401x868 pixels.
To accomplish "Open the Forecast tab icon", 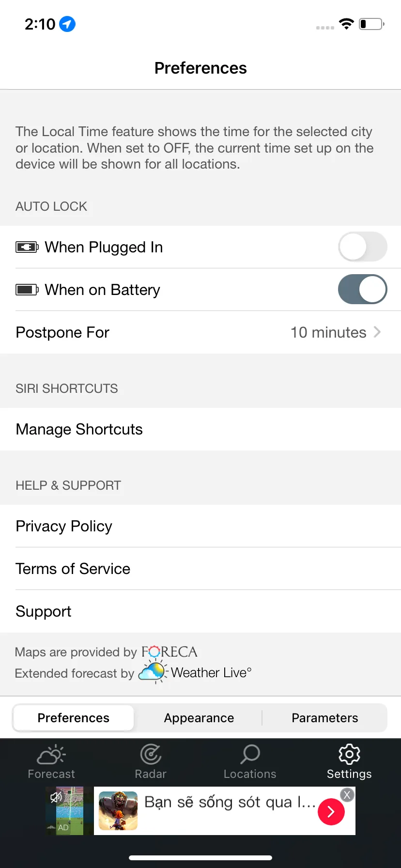I will point(51,755).
